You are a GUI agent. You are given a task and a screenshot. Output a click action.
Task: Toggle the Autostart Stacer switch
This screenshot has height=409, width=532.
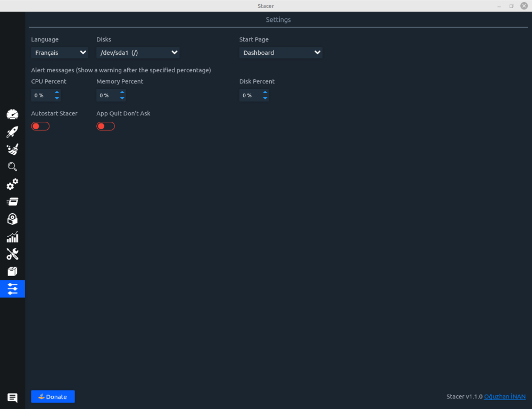coord(40,126)
